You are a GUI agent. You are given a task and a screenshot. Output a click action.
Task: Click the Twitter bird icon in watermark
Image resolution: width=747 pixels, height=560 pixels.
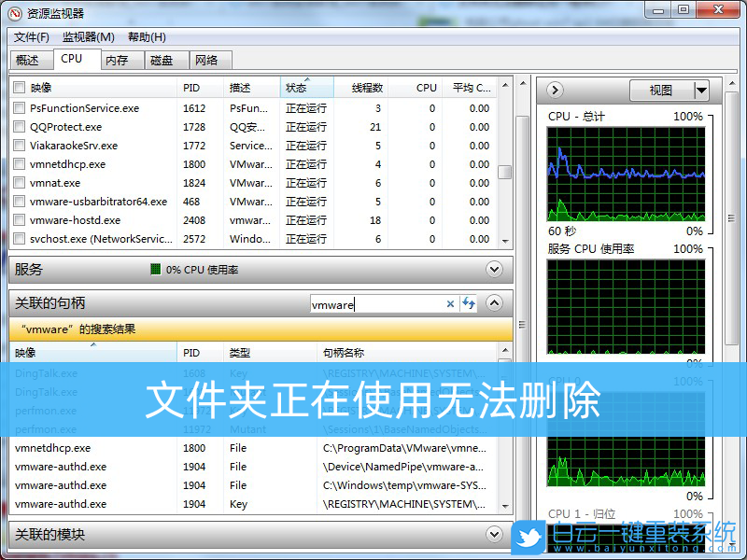coord(529,537)
